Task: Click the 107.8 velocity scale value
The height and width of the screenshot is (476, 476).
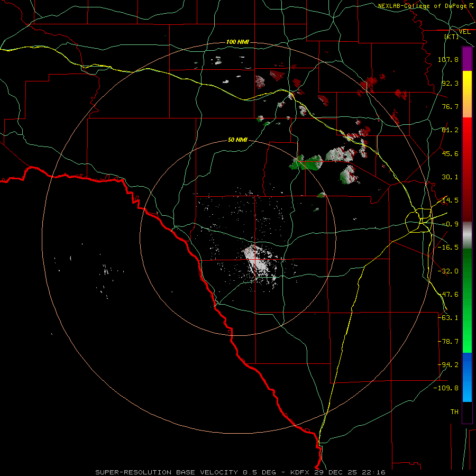Action: click(448, 59)
